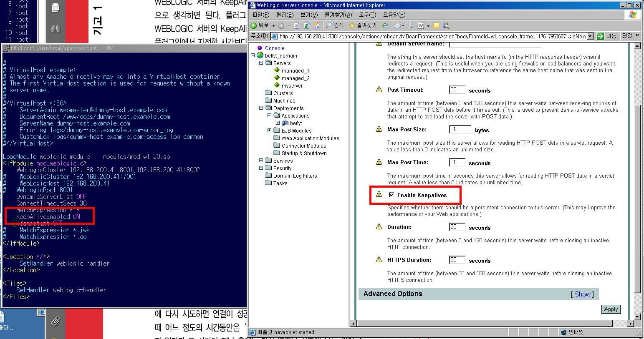The image size is (644, 339).
Task: Click the beflyt application icon
Action: click(x=285, y=123)
